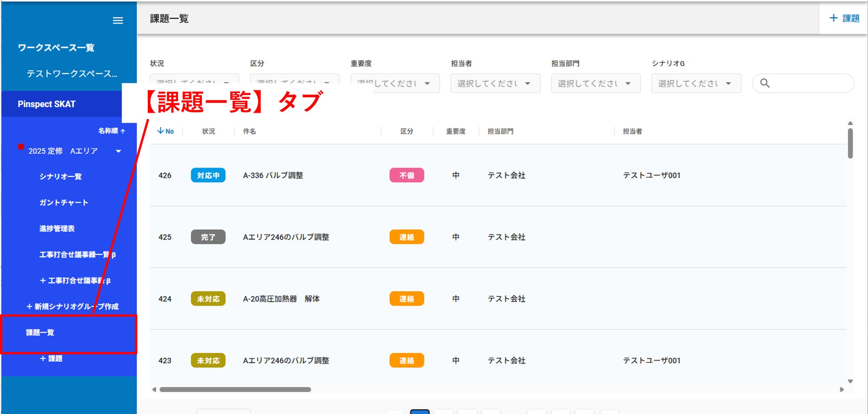The height and width of the screenshot is (414, 868).
Task: Open the 担当部門 filter dropdown
Action: (596, 83)
